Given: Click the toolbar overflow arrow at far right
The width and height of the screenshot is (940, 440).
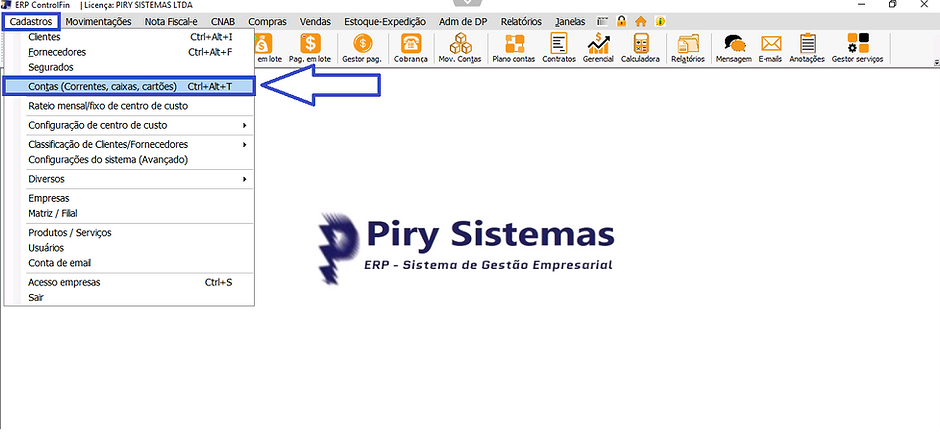Looking at the screenshot, I should click(936, 62).
